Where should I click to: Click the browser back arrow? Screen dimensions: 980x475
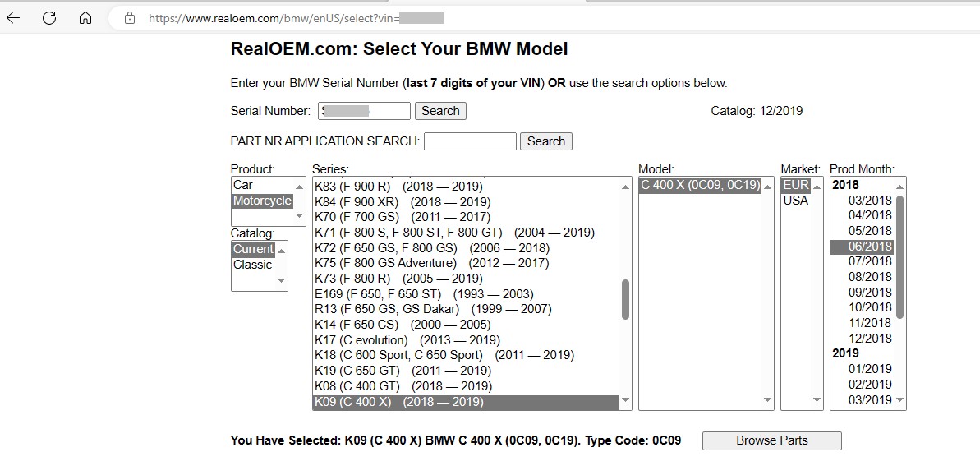(13, 18)
